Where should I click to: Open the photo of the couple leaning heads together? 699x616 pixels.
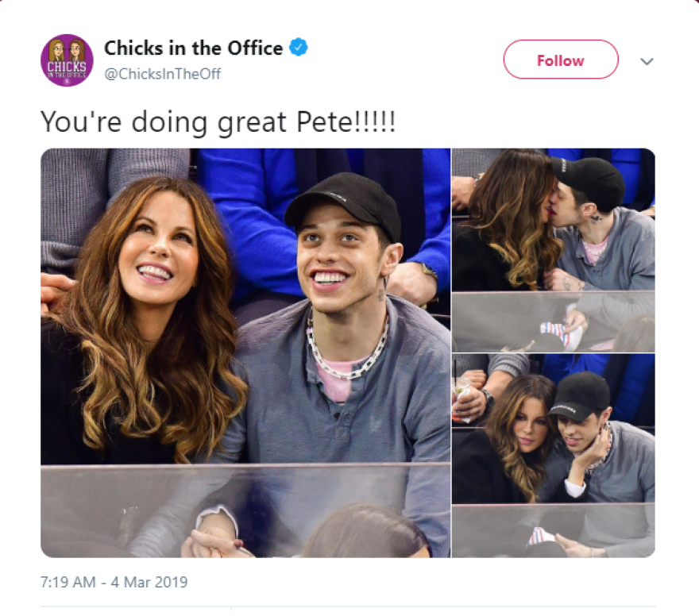pyautogui.click(x=553, y=456)
